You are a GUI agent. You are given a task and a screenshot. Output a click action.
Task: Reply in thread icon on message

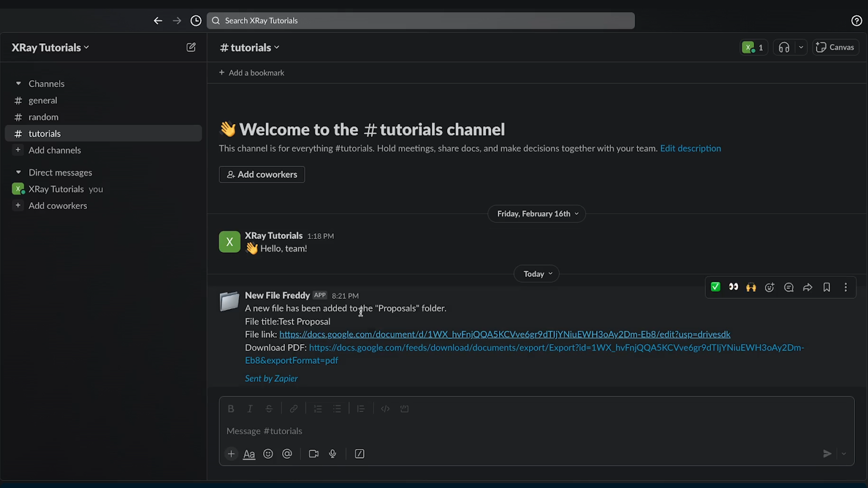(789, 287)
